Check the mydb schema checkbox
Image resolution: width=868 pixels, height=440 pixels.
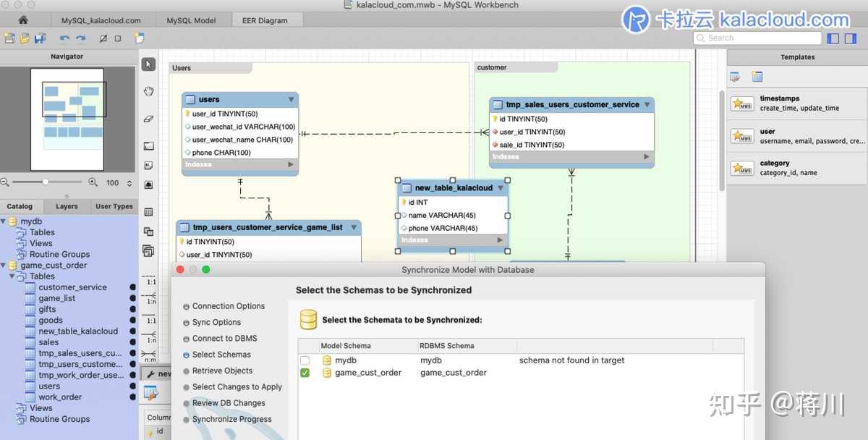(x=305, y=360)
